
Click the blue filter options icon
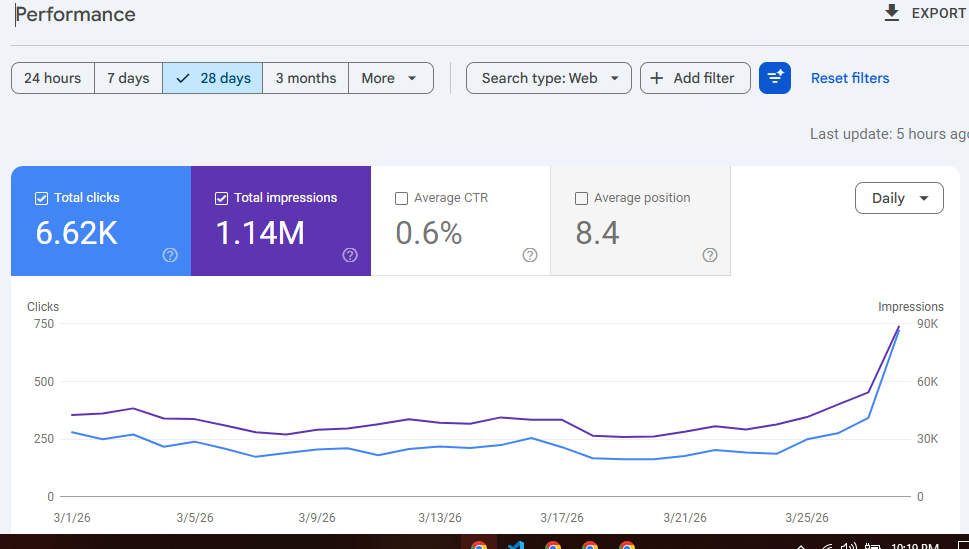coord(775,78)
